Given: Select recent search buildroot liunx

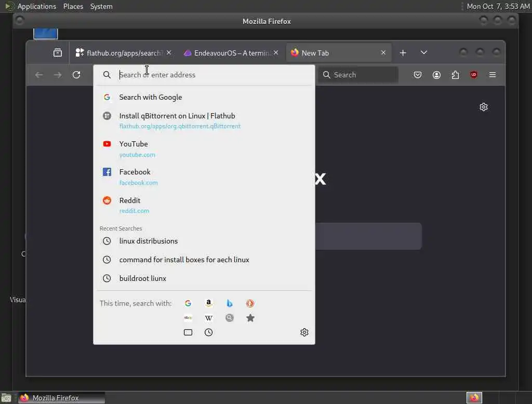Looking at the screenshot, I should (x=204, y=278).
